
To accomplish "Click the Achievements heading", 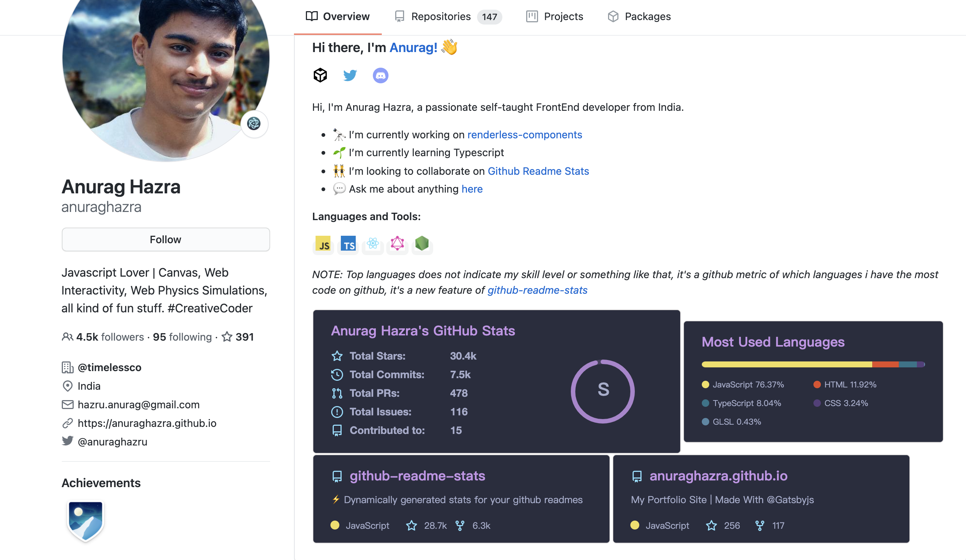I will click(101, 483).
